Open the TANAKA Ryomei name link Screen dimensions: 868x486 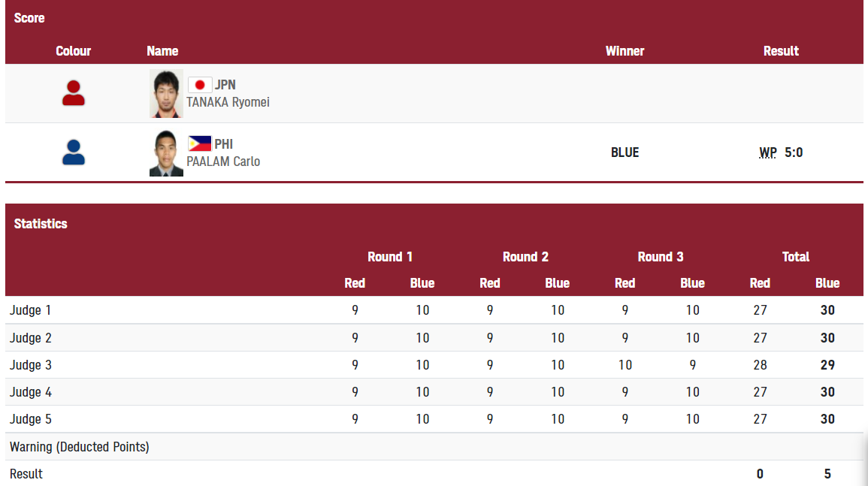coord(228,102)
